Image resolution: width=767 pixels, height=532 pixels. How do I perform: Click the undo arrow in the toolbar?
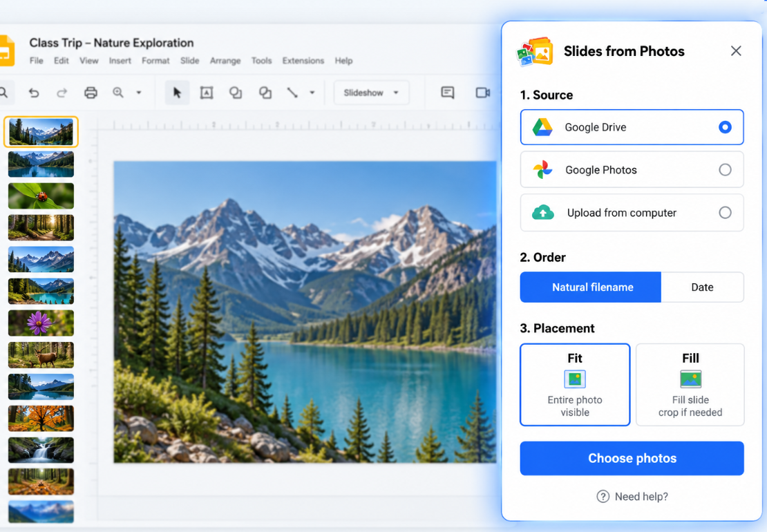tap(34, 93)
